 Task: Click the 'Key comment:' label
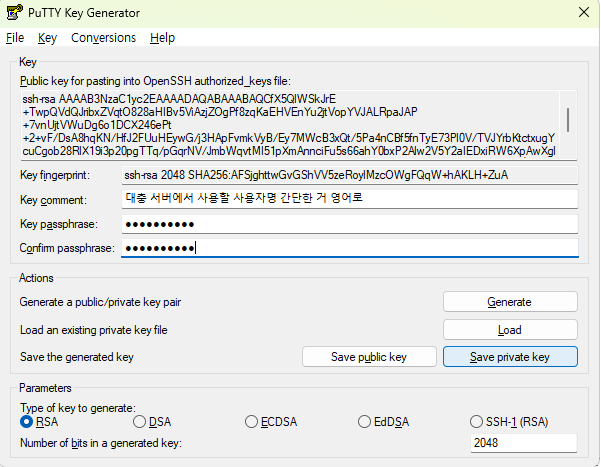53,200
